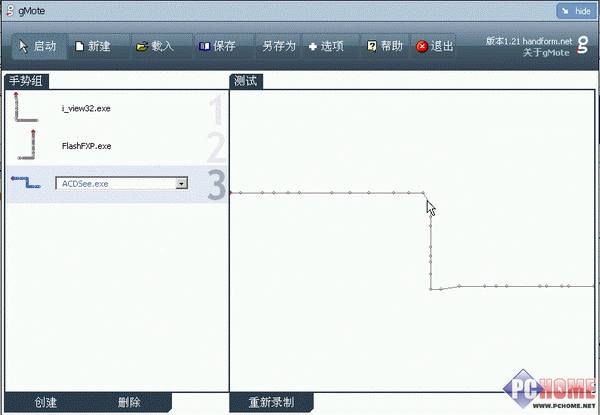This screenshot has width=600, height=415.
Task: Click the arrow cursor icon on 启动
Action: coord(23,47)
